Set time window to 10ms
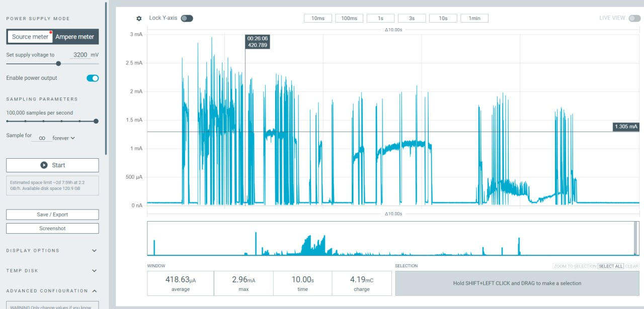The width and height of the screenshot is (644, 309). (x=318, y=19)
